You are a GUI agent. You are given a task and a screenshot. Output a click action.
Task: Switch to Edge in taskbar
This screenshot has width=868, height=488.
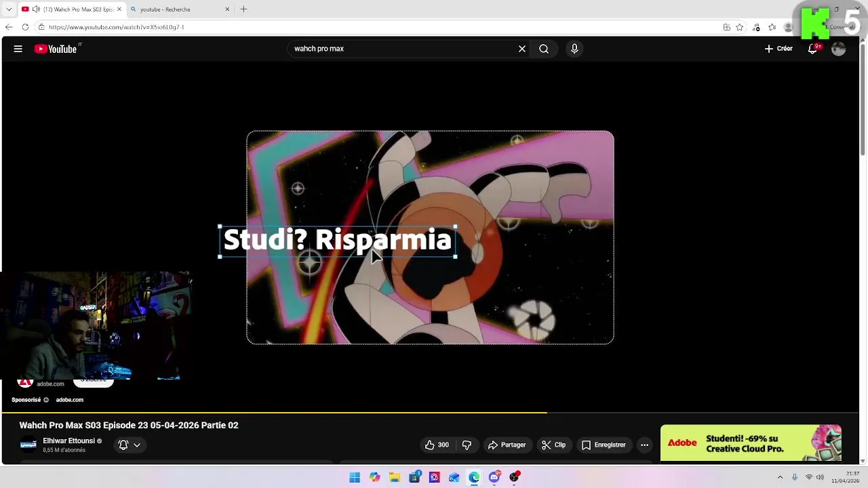pos(474,477)
